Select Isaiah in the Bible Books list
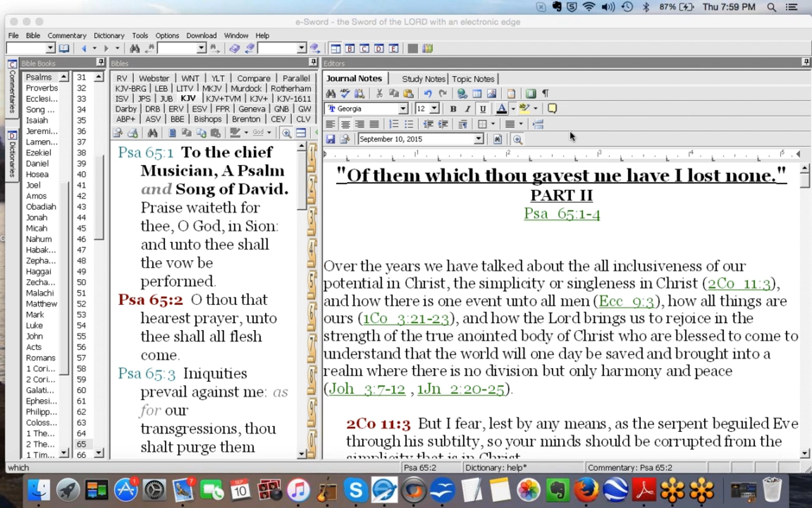 (x=37, y=121)
